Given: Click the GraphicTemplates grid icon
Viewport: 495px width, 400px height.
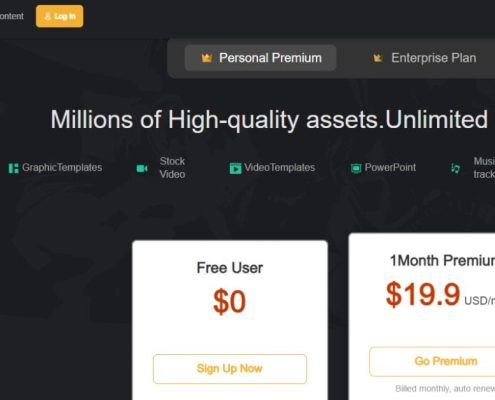Looking at the screenshot, I should click(13, 168).
